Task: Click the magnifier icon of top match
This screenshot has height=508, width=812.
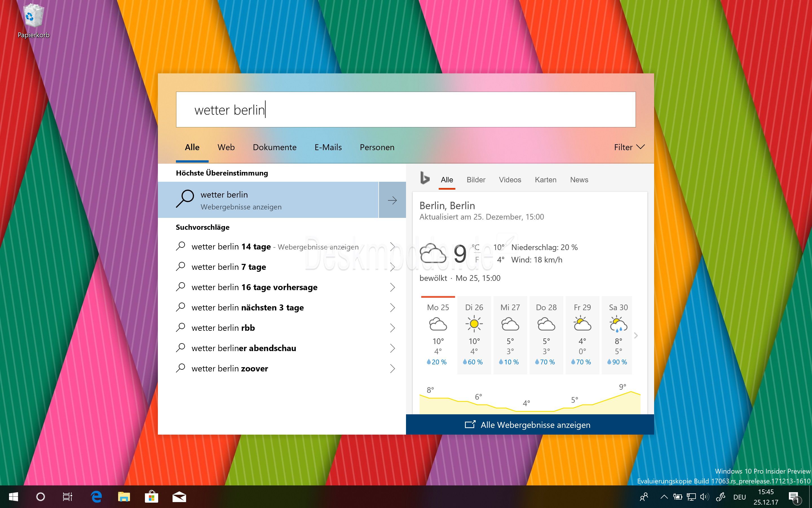Action: [185, 199]
